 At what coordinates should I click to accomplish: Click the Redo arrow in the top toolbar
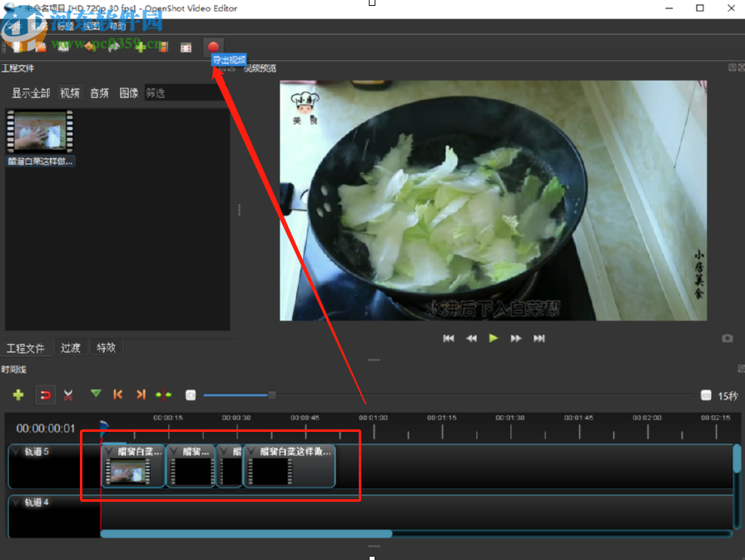tap(112, 47)
